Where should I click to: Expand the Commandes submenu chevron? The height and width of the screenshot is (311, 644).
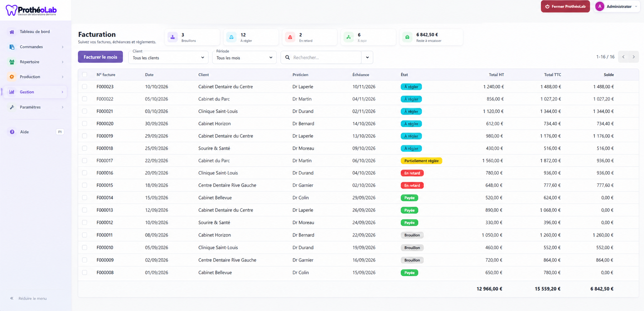pyautogui.click(x=62, y=47)
